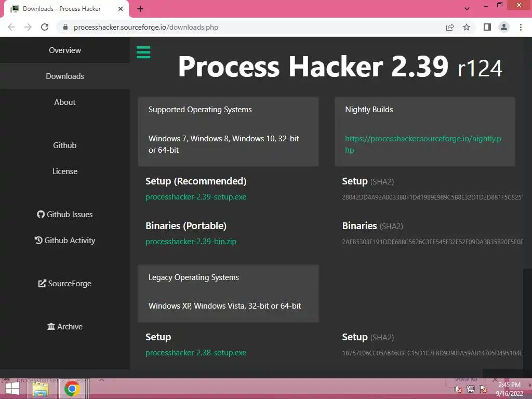
Task: Open the Overview sidebar item
Action: pos(65,50)
